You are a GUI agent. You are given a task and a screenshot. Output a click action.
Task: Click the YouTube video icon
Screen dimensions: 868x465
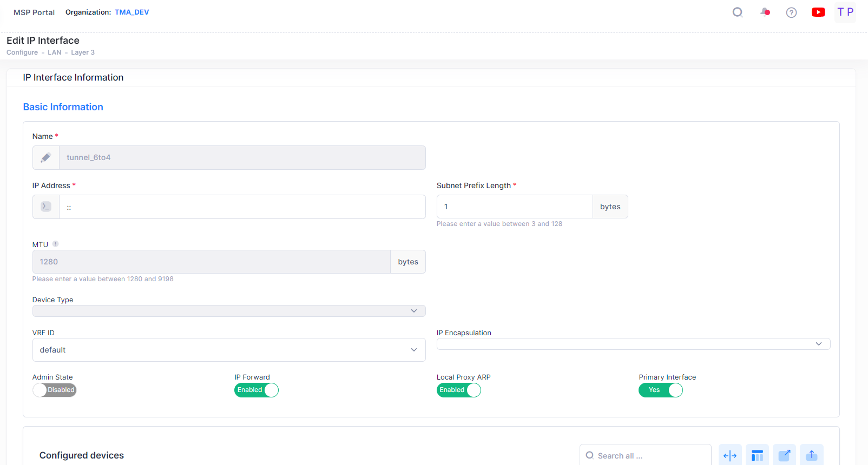click(x=818, y=12)
